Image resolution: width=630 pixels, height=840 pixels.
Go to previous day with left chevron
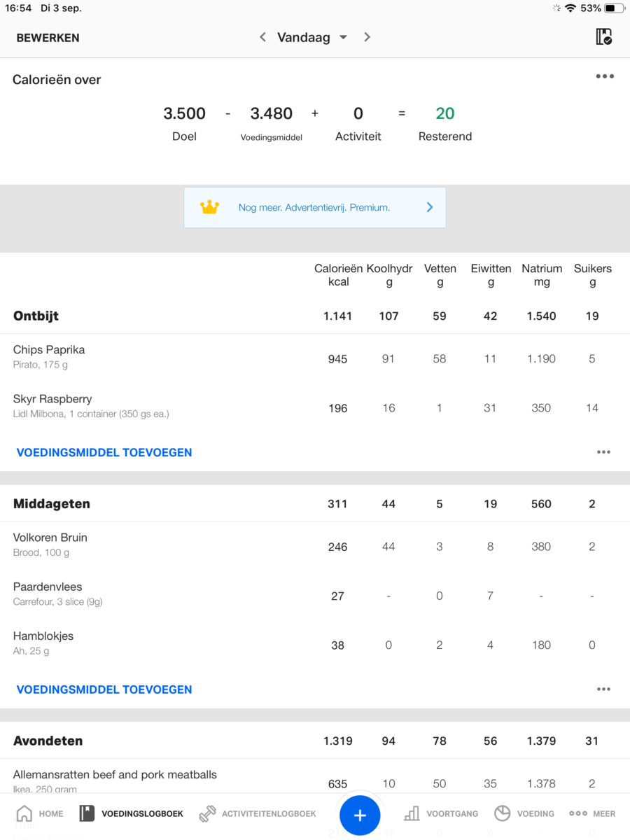262,37
